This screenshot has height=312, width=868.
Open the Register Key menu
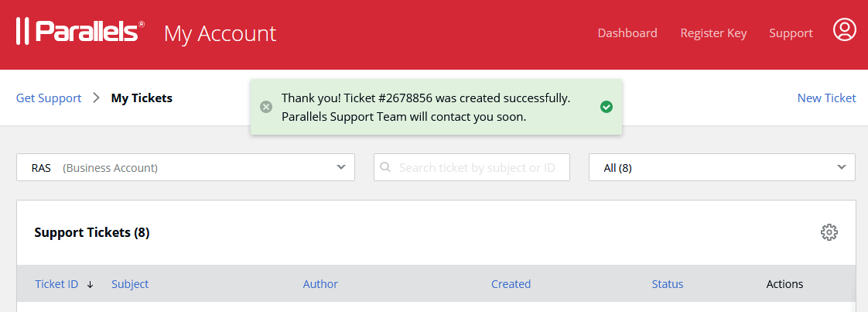(x=713, y=33)
